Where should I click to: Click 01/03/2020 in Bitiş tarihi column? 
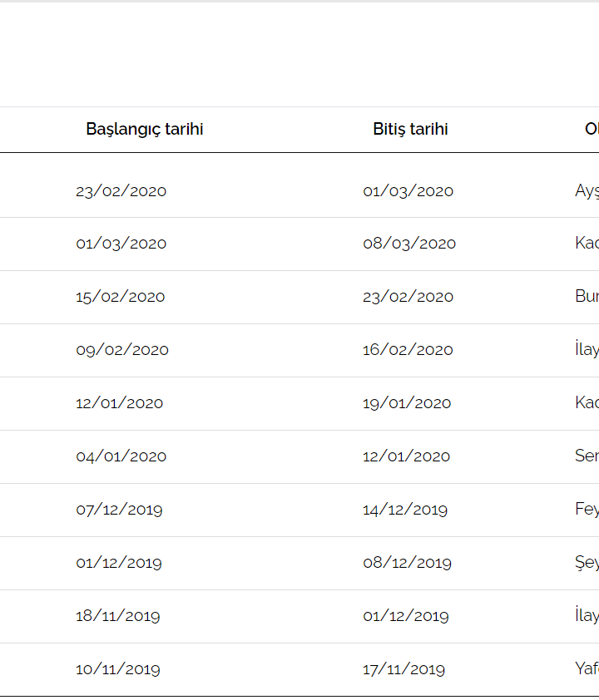pos(408,190)
